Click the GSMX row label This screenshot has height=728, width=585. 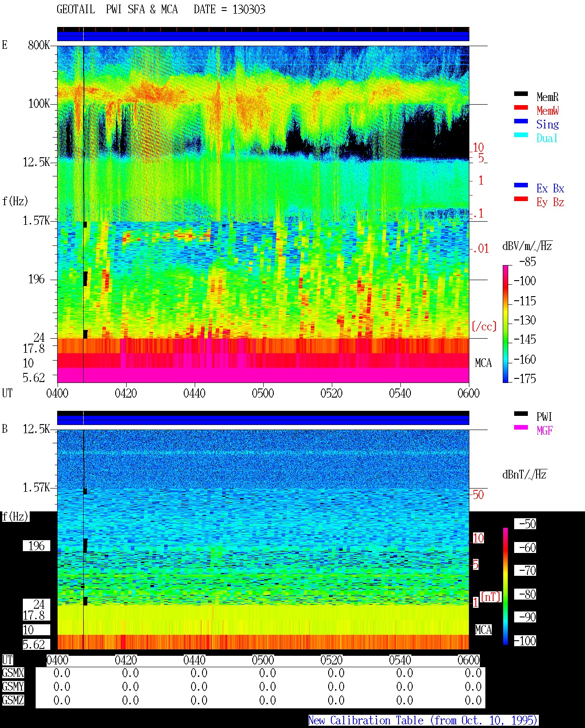tap(13, 673)
